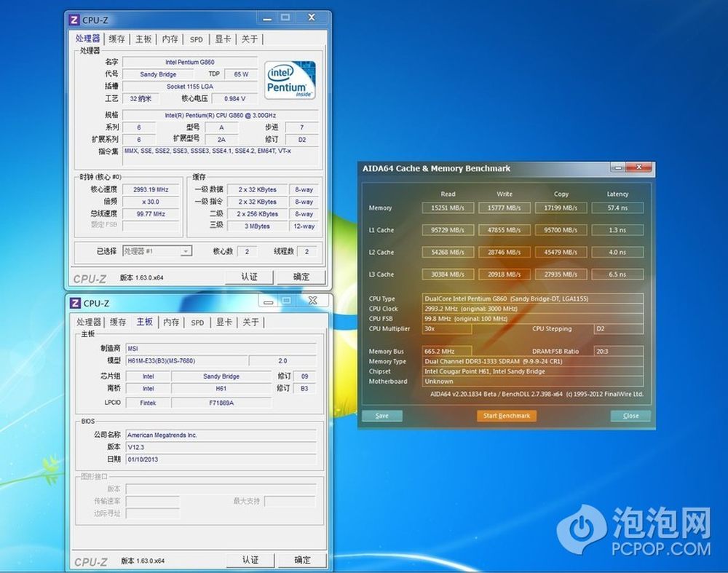Click the Intel Pentium G860 name field
This screenshot has height=573, width=728.
190,62
